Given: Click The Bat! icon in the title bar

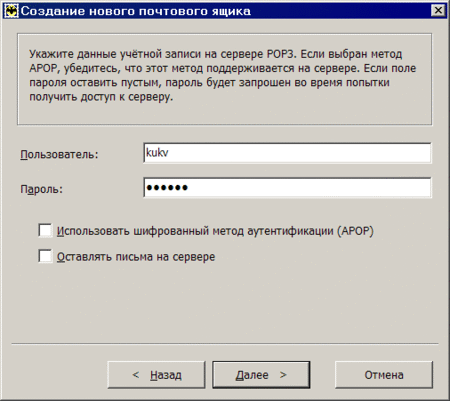Looking at the screenshot, I should [11, 11].
